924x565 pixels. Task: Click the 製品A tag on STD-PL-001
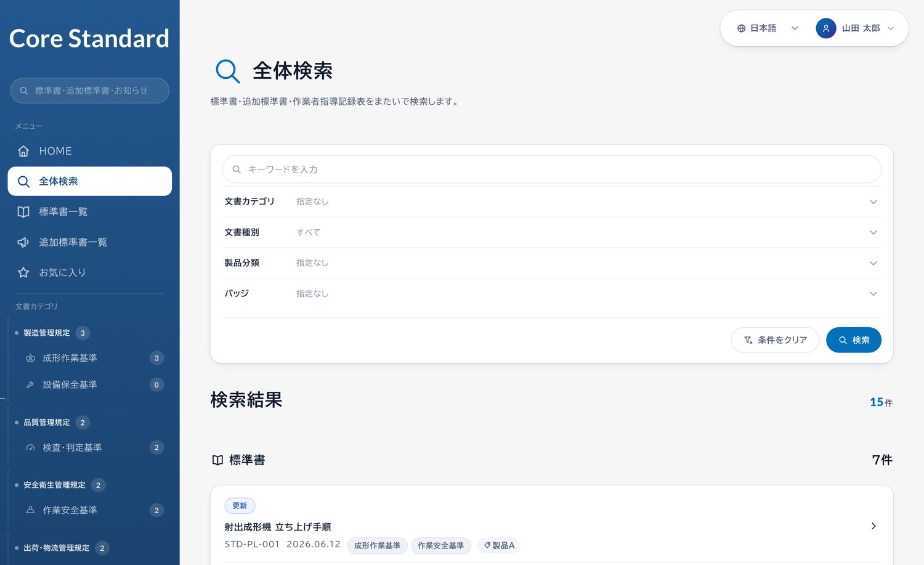(499, 546)
